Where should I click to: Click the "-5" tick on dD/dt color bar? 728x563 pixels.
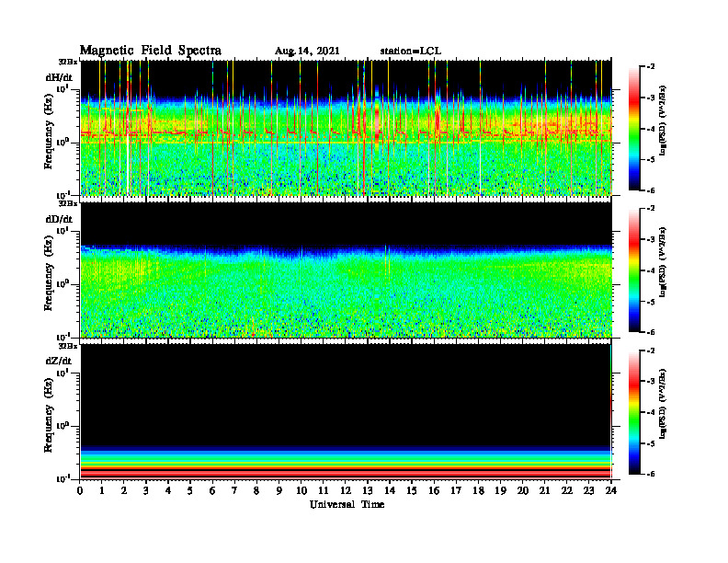[x=650, y=302]
